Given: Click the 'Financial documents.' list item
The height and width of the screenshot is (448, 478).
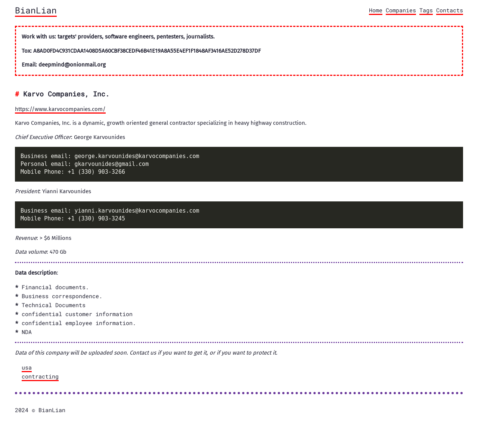Looking at the screenshot, I should pyautogui.click(x=55, y=287).
